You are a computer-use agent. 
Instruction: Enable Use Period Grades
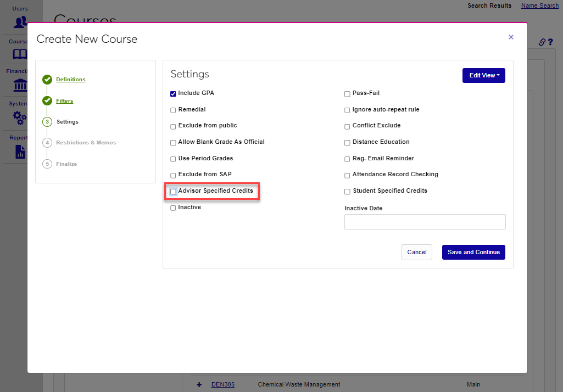(x=173, y=159)
